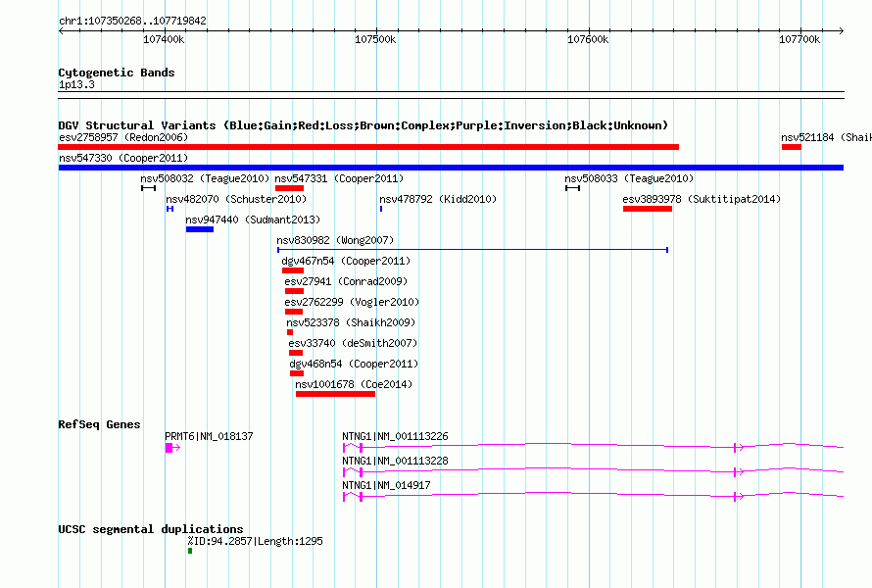Select the nsv947440 (Sudmant2013) blue bar
Viewport: 872px width, 588px height.
(x=200, y=229)
